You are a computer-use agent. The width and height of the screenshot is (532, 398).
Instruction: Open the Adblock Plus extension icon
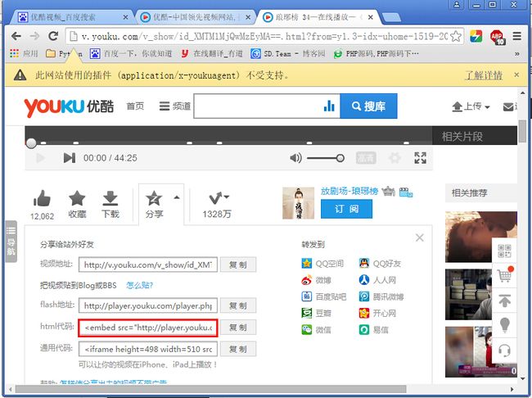[498, 37]
